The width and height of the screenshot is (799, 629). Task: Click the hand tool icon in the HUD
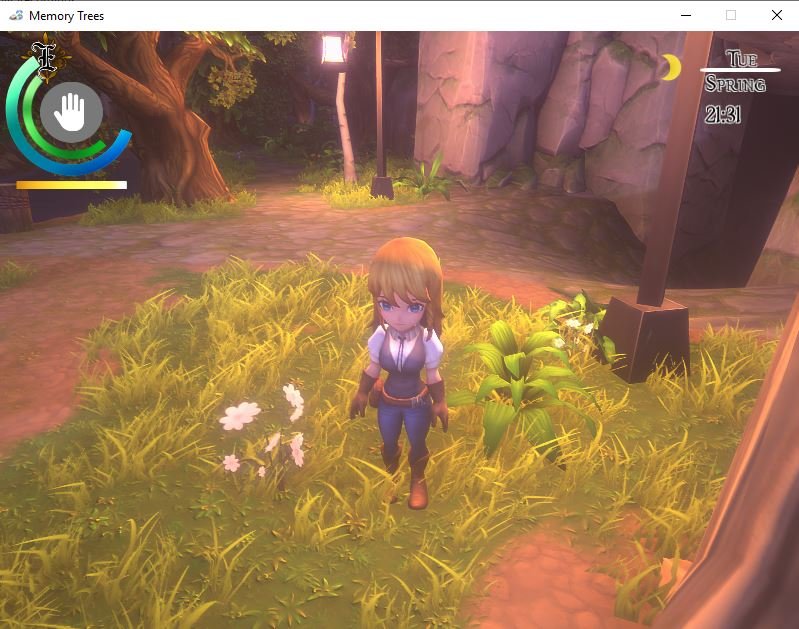tap(71, 112)
